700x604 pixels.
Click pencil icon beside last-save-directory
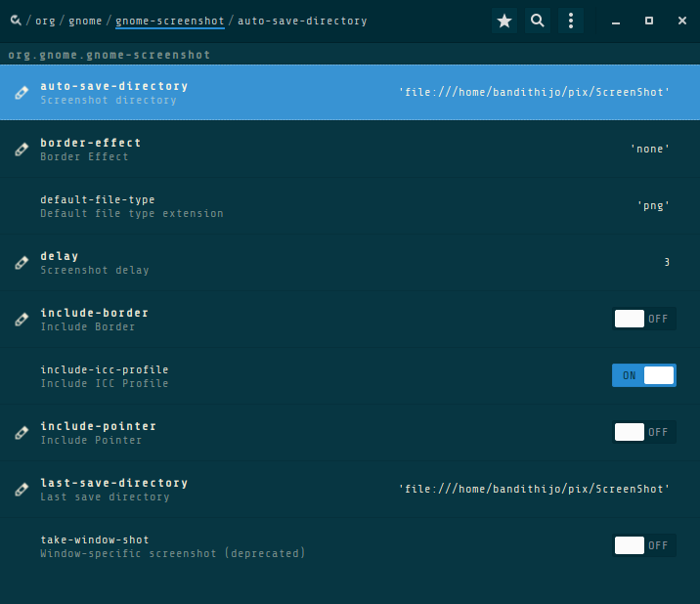point(22,490)
